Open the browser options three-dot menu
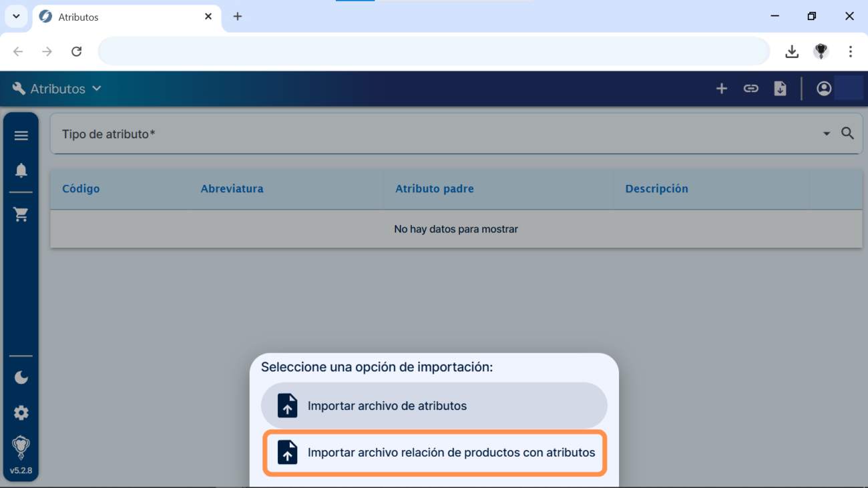The width and height of the screenshot is (868, 488). (850, 51)
